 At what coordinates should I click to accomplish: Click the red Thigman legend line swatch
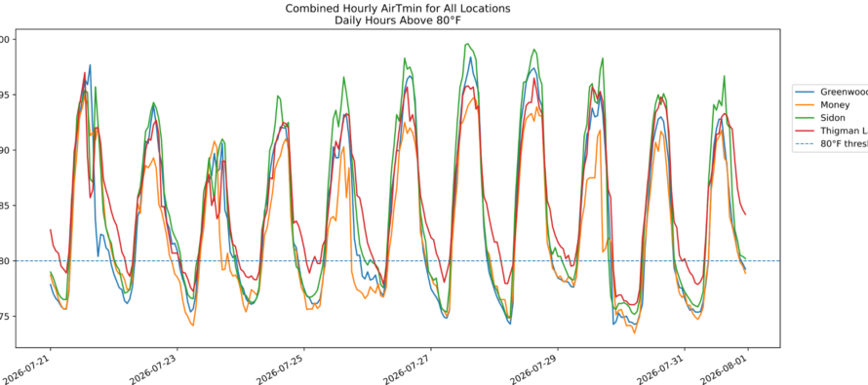point(805,132)
